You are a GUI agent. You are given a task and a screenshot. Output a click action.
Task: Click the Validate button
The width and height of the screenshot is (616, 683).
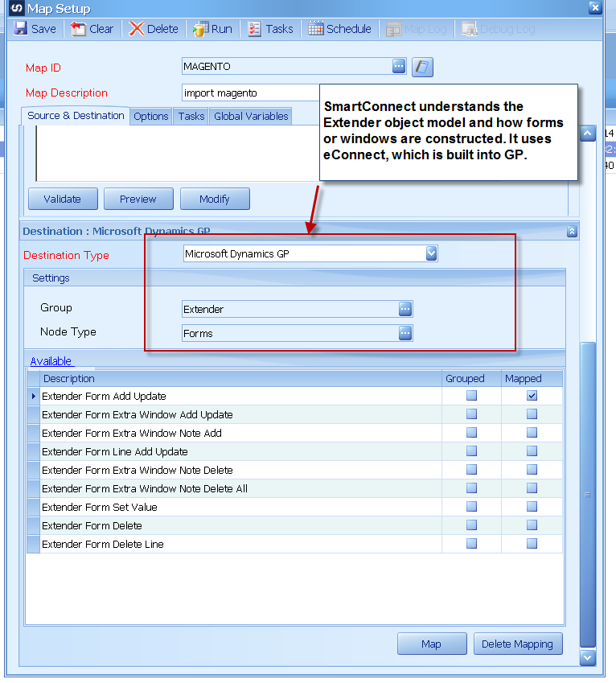click(x=63, y=199)
